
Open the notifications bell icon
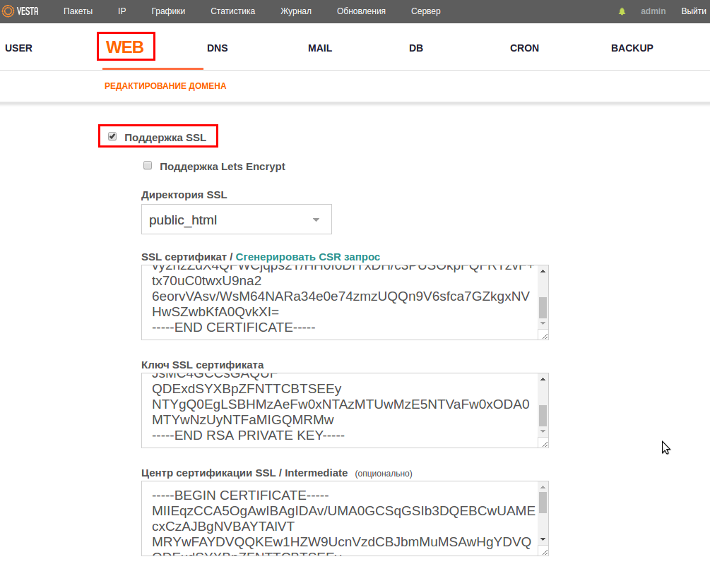pos(622,12)
